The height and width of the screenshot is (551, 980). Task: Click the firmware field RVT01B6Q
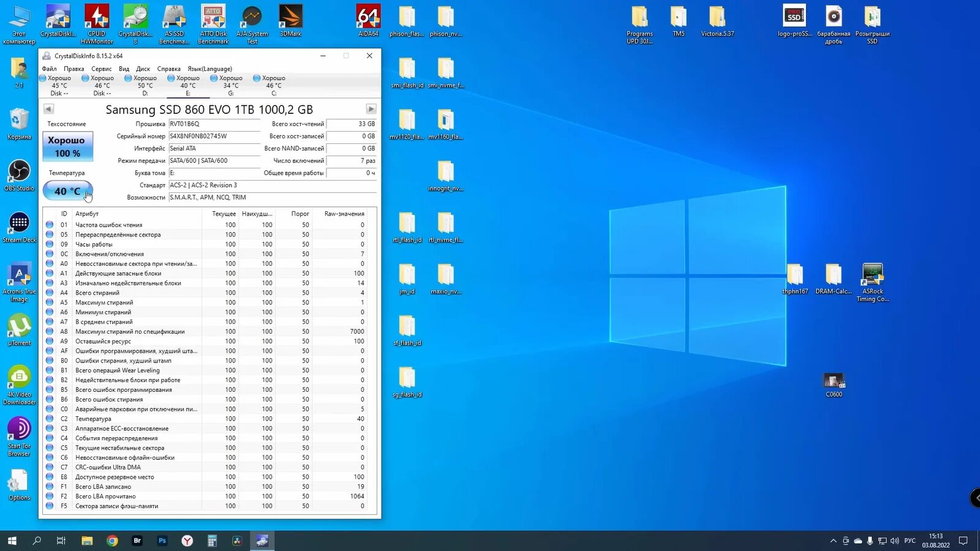click(x=214, y=124)
